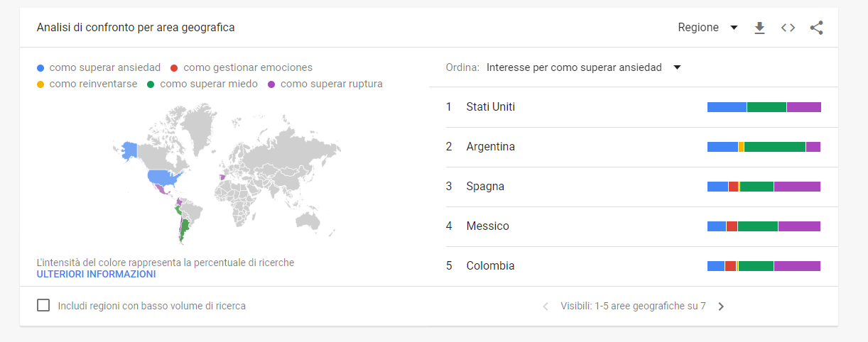Viewport: 868px width, 342px height.
Task: Click the purple bar segment for Stati Uniti
Action: tap(803, 107)
